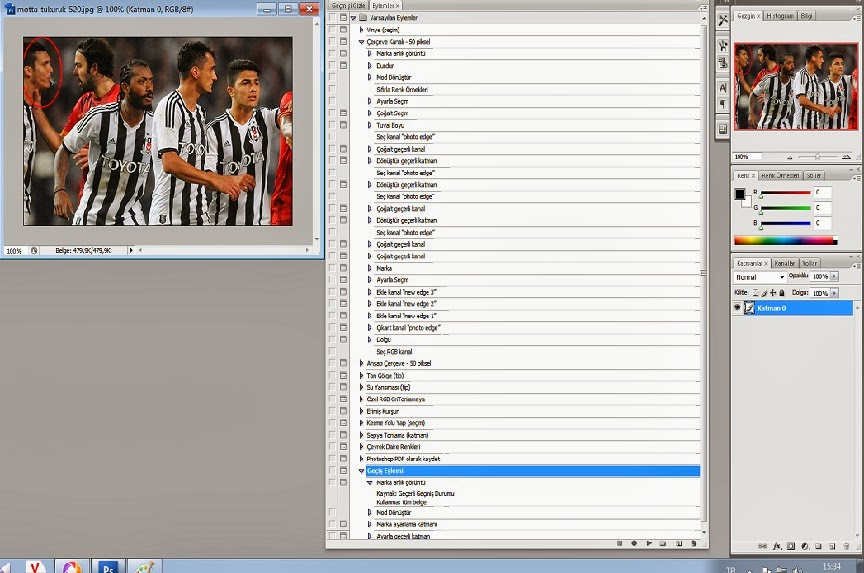Open the Brushes docked panel icon
Viewport: 864px width, 573px height.
point(723,46)
